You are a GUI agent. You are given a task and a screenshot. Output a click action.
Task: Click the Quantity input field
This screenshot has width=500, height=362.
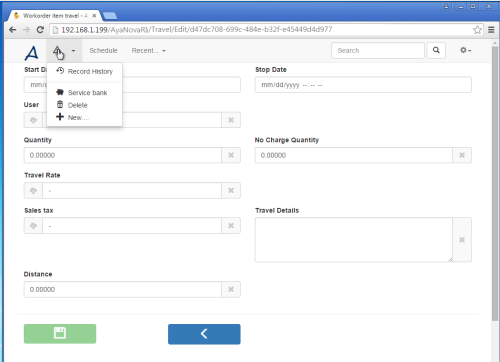[123, 155]
